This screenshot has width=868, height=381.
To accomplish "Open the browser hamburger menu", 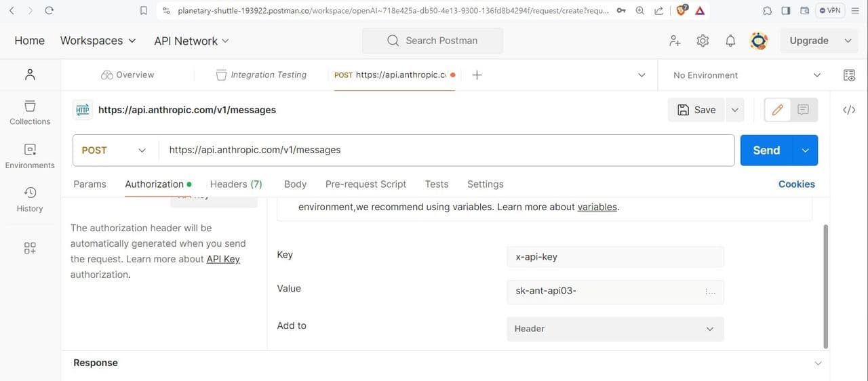I will pyautogui.click(x=856, y=10).
